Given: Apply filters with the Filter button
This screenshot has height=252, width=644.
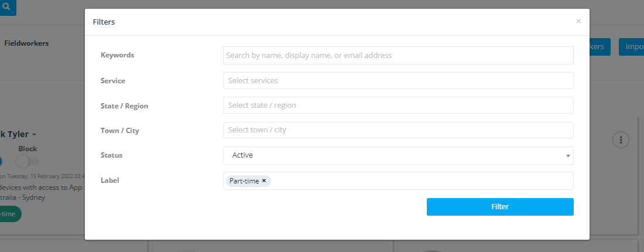Looking at the screenshot, I should click(x=500, y=207).
